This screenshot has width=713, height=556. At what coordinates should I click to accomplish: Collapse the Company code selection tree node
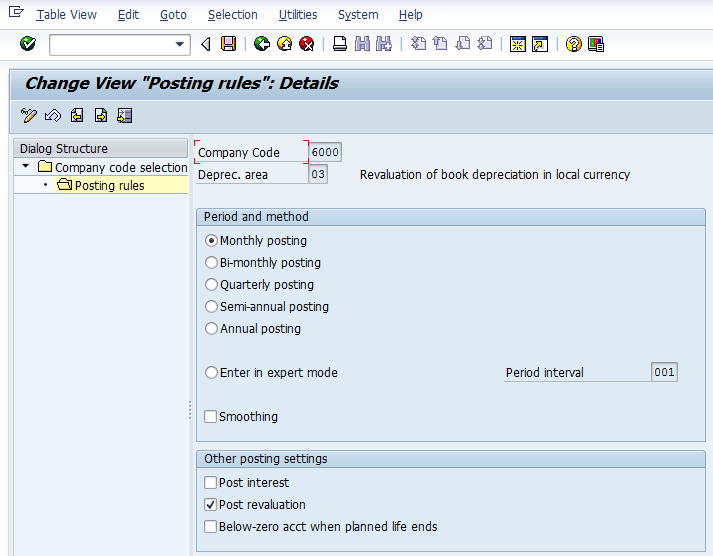tap(25, 167)
